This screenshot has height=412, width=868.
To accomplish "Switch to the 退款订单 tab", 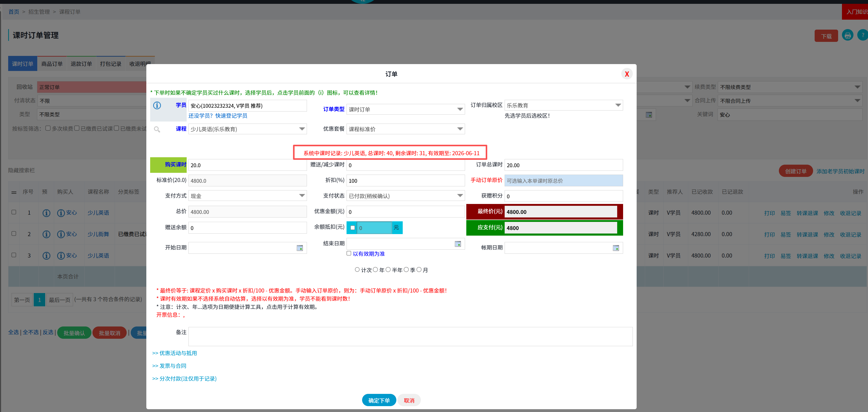I will pos(81,64).
